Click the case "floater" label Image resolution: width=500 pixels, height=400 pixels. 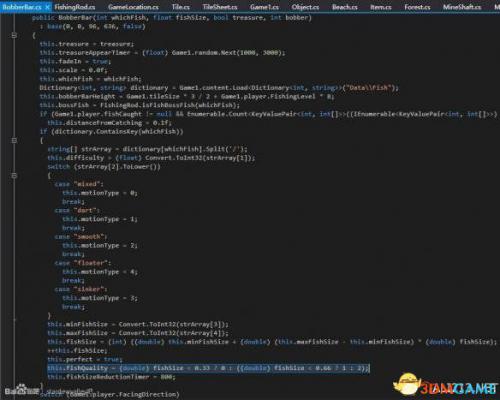tap(83, 263)
